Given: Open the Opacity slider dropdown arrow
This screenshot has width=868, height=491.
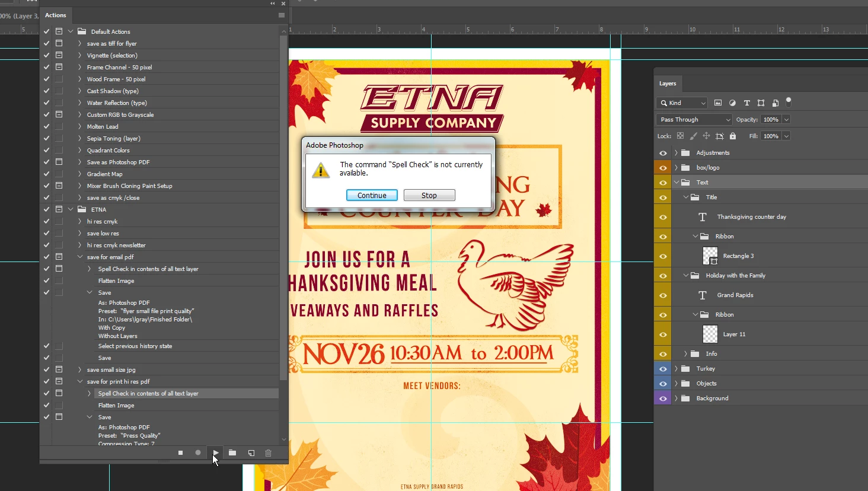Looking at the screenshot, I should [787, 120].
